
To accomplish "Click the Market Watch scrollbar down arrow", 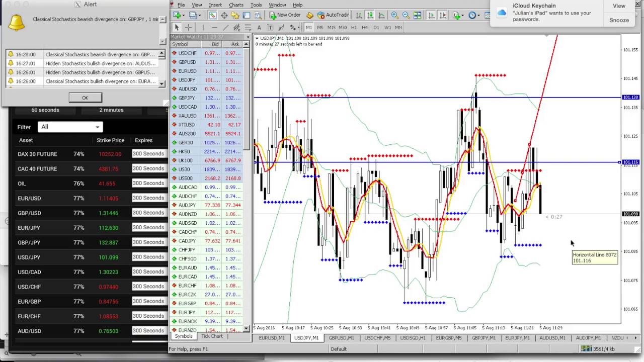I will [x=247, y=329].
